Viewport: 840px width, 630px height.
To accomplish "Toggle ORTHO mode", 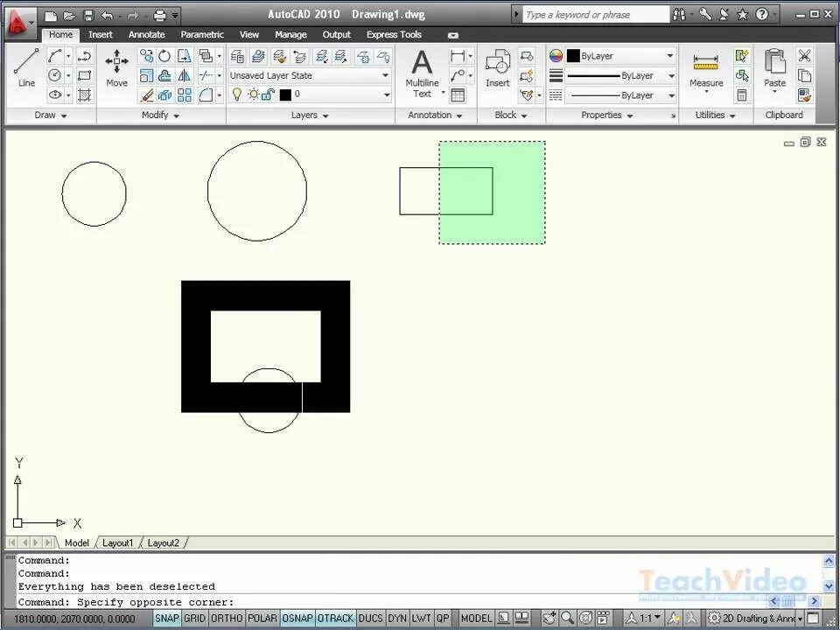I will pos(227,619).
